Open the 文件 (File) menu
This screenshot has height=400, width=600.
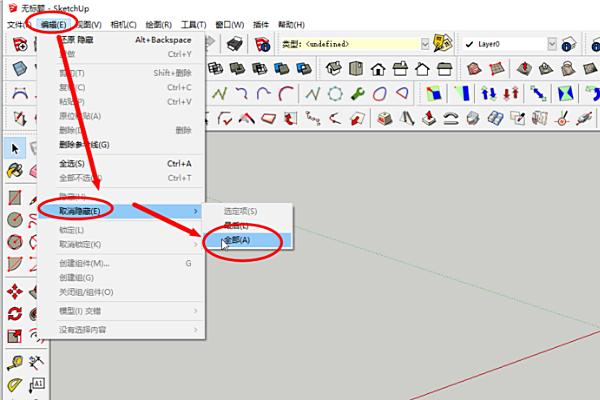pos(18,25)
